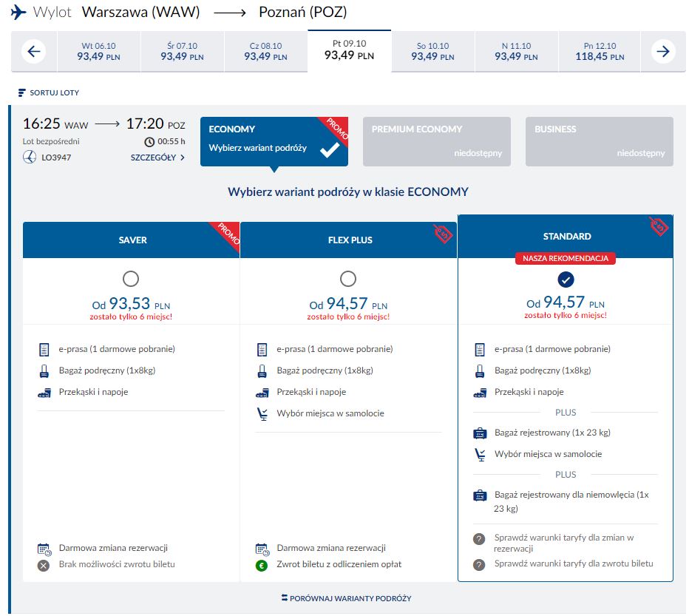The width and height of the screenshot is (689, 616).
Task: Click the flight duration clock icon
Action: click(x=149, y=141)
